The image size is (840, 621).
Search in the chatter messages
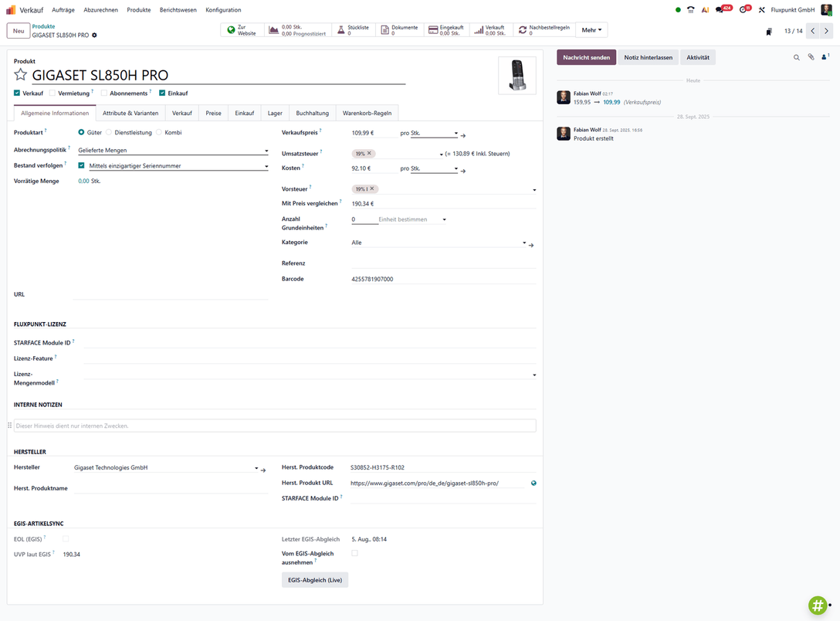coord(797,57)
